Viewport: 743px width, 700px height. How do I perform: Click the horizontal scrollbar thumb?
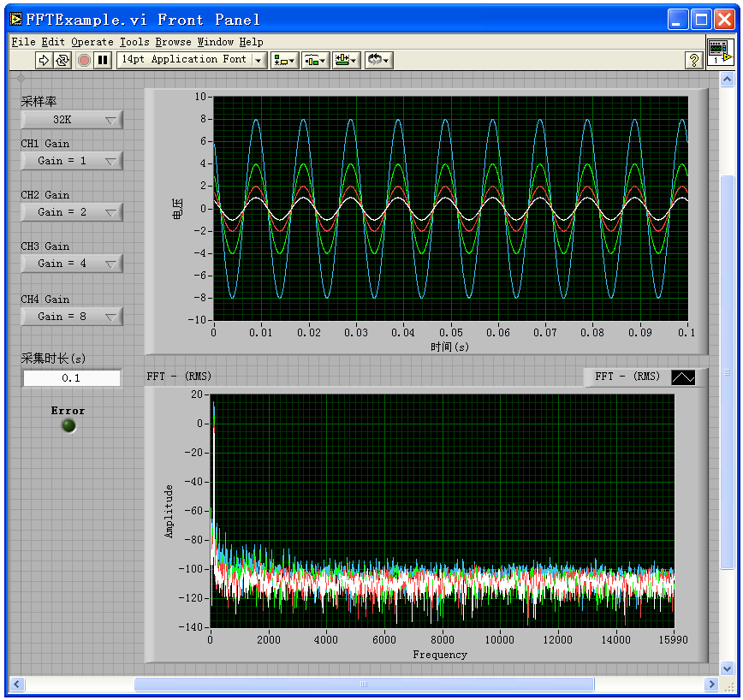364,684
